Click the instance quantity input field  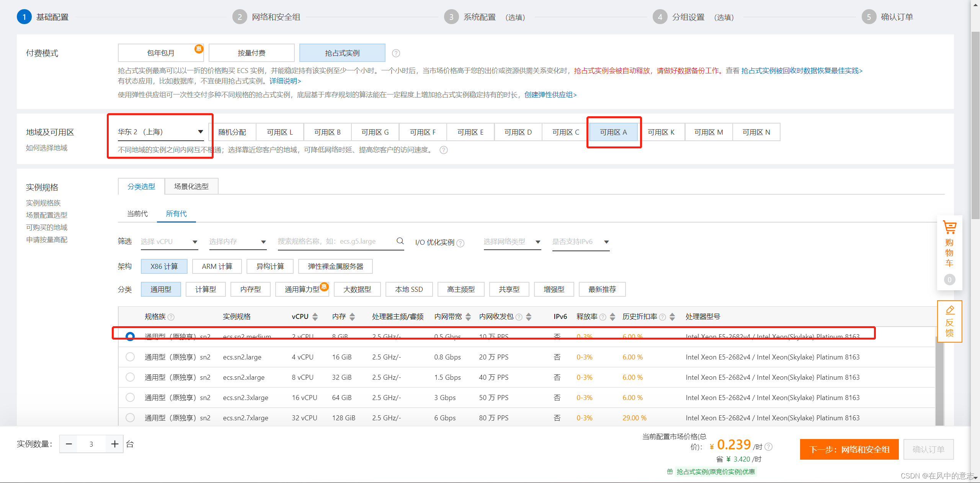click(x=91, y=444)
